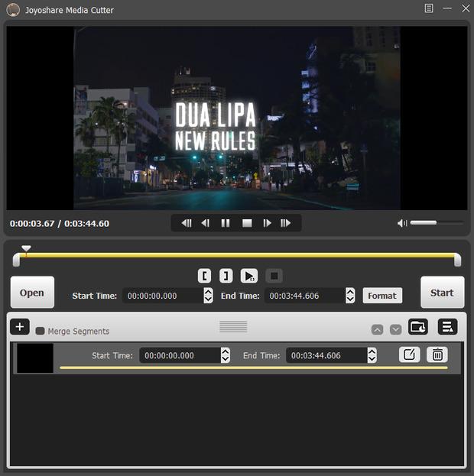Move segment down with the down arrow
Screen dimensions: 474x476
tap(395, 329)
